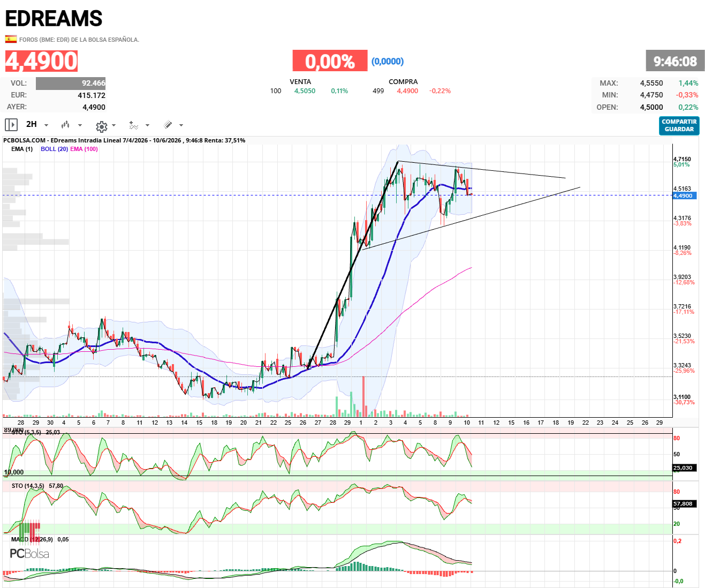This screenshot has height=588, width=705.
Task: Click the MAX value 4,5550
Action: 651,83
